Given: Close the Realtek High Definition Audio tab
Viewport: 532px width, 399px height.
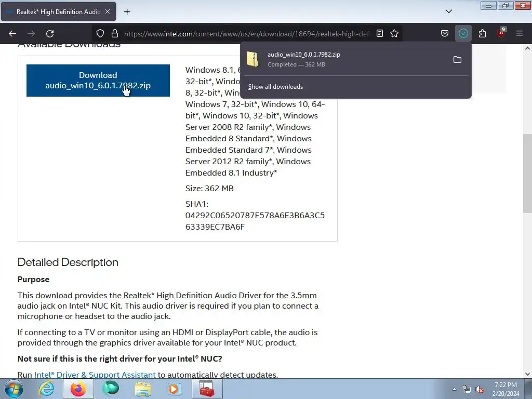Looking at the screenshot, I should click(x=108, y=11).
